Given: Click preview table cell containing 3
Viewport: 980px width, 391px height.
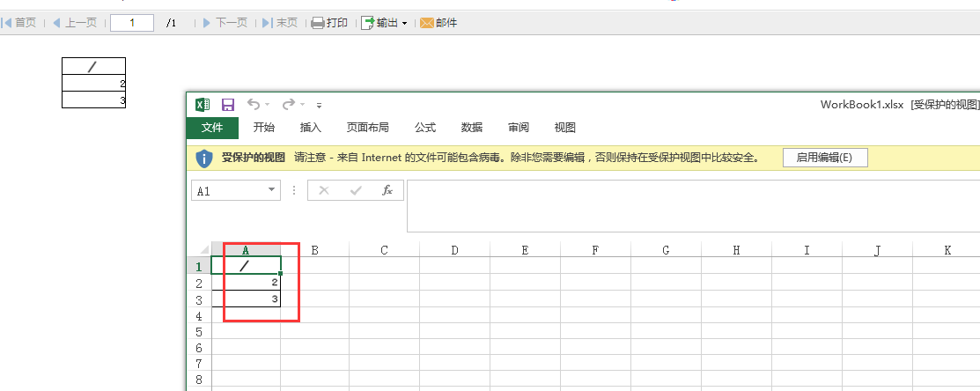Looking at the screenshot, I should [93, 100].
